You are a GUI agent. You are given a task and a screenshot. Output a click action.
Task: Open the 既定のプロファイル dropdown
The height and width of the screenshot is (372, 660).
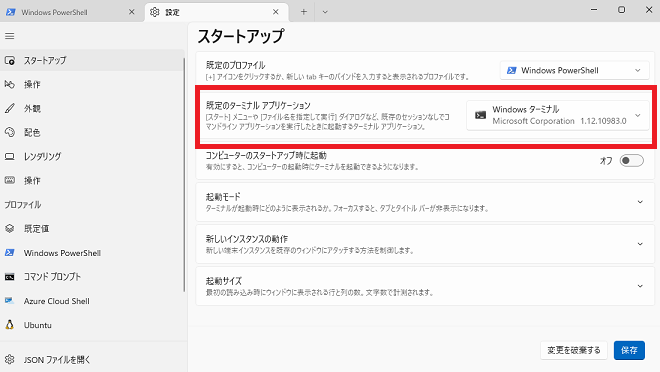(x=575, y=70)
